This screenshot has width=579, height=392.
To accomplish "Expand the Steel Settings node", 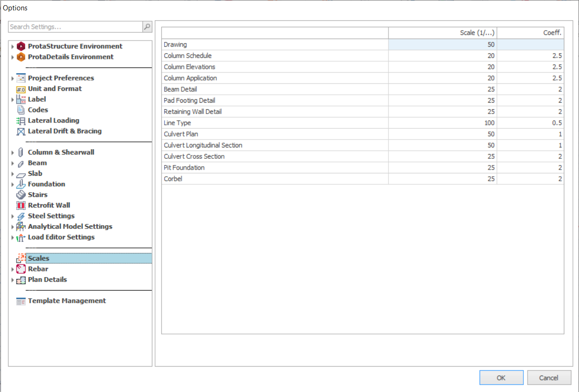I will coord(13,216).
